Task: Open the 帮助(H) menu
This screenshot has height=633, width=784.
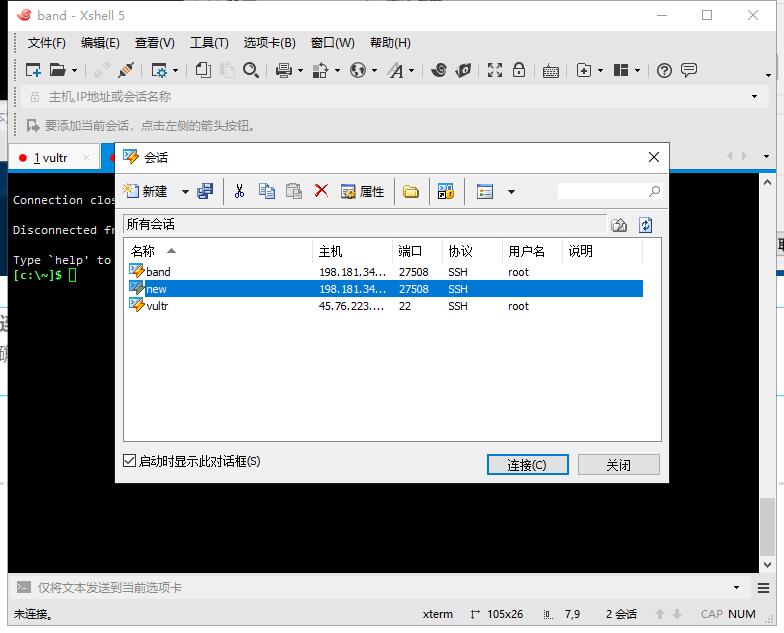Action: tap(390, 43)
